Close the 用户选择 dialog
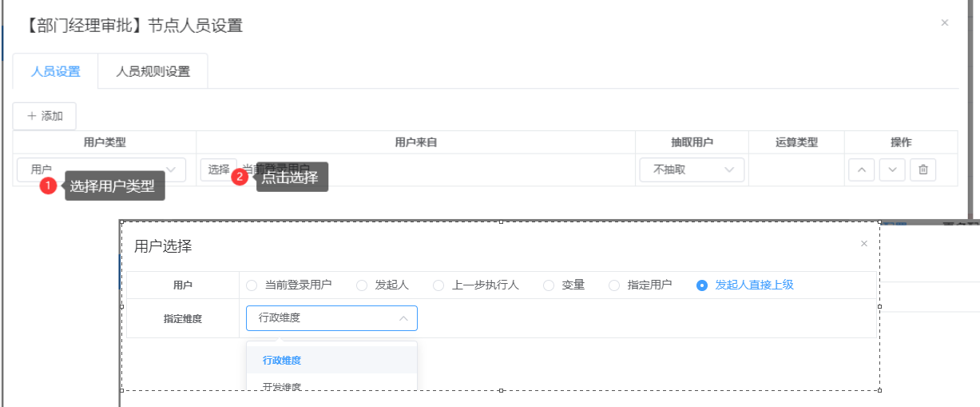Image resolution: width=980 pixels, height=407 pixels. pos(863,244)
